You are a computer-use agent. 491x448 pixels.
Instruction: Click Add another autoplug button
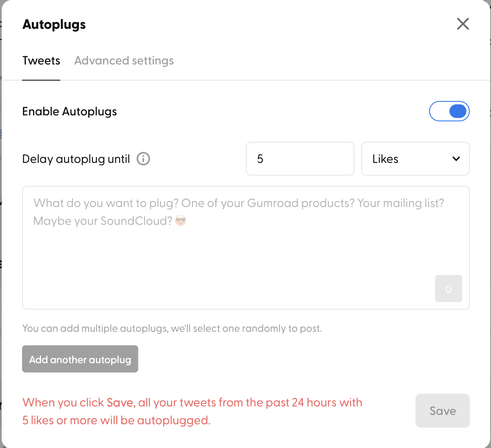(80, 359)
